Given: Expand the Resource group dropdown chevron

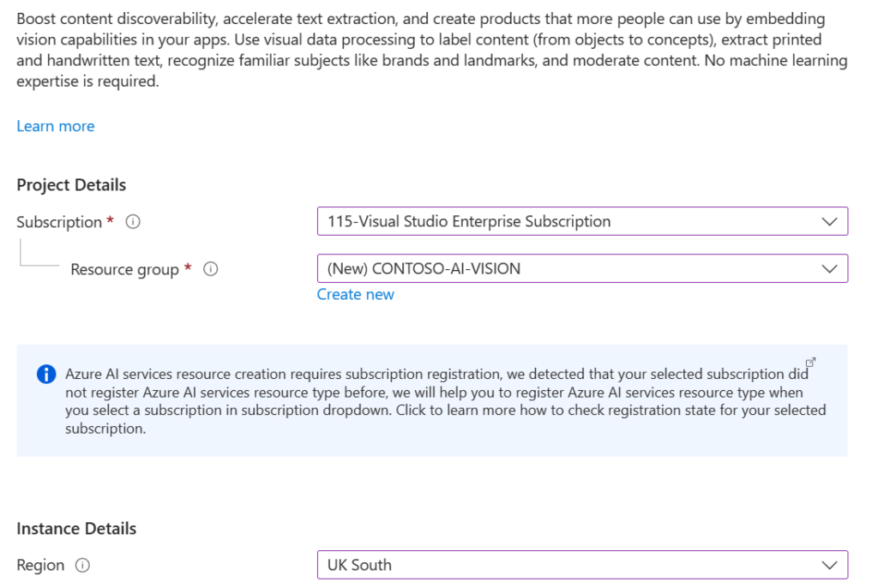Looking at the screenshot, I should click(829, 269).
